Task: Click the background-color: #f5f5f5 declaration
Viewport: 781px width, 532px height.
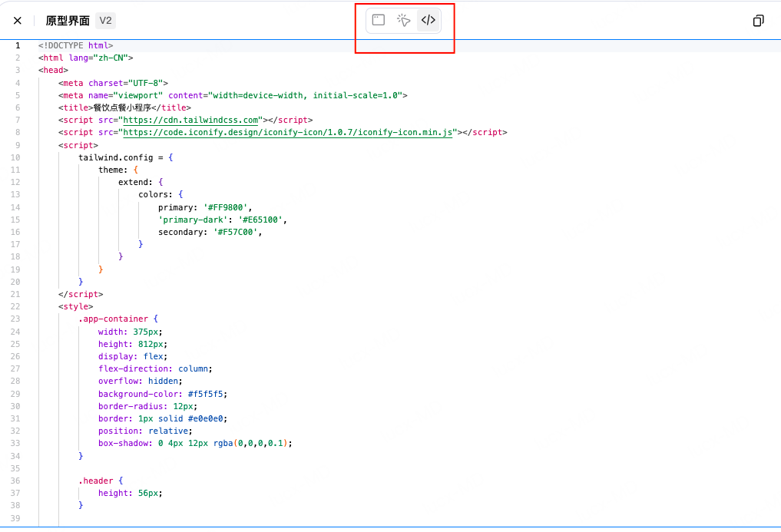Action: pyautogui.click(x=162, y=394)
